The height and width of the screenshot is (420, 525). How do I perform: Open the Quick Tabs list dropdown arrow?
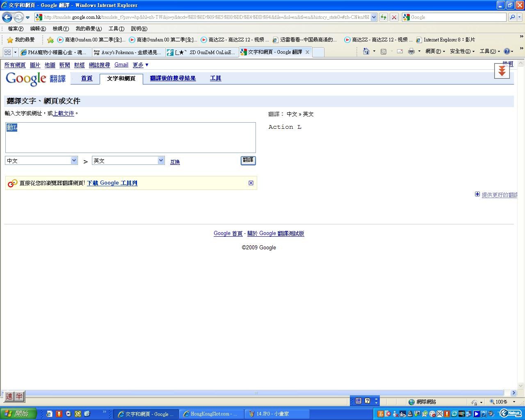click(x=15, y=52)
